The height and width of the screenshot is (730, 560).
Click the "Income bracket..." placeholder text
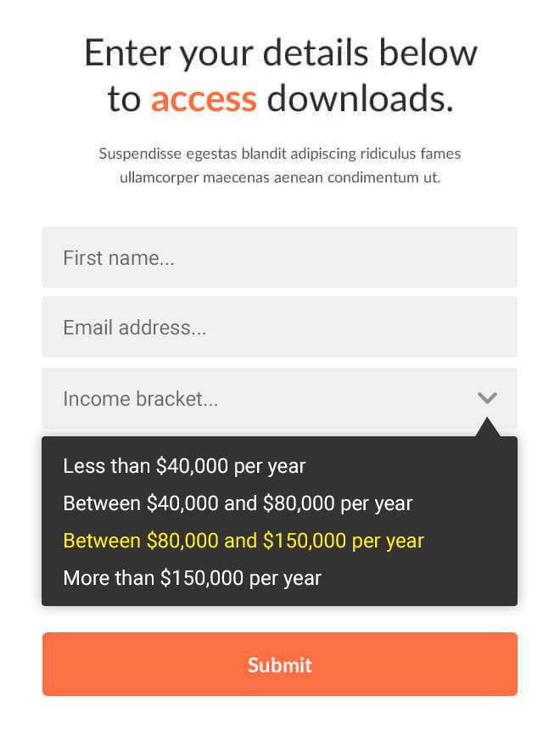click(141, 399)
